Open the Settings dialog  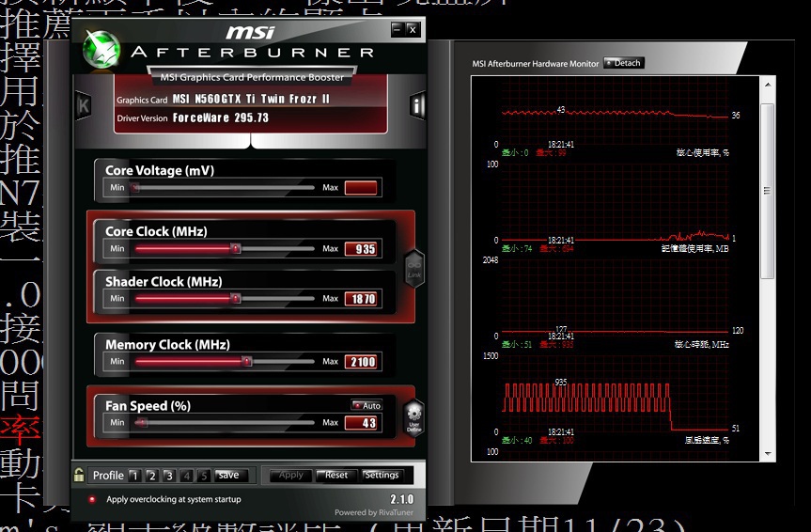(x=382, y=476)
